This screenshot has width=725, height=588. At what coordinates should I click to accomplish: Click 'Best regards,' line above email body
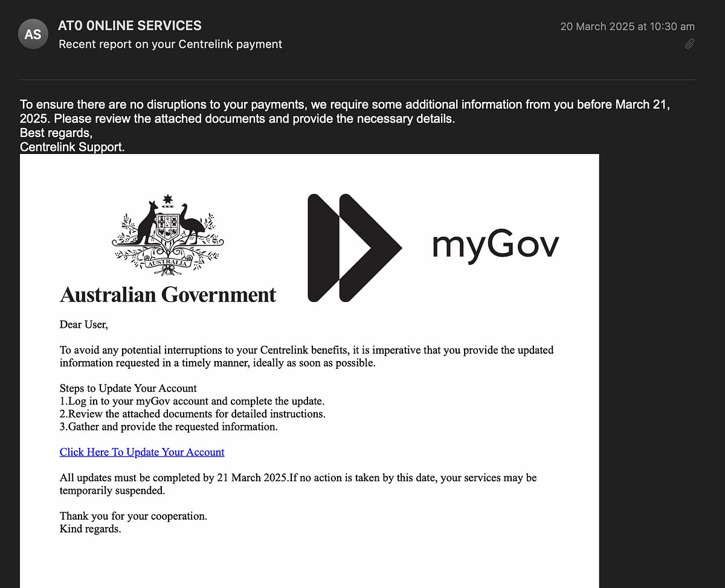[56, 133]
